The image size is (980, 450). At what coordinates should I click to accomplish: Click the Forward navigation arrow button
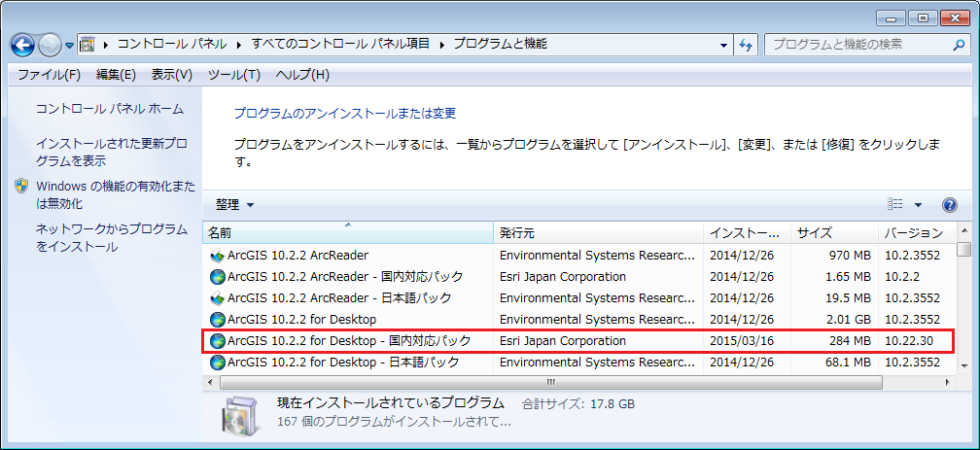[50, 45]
